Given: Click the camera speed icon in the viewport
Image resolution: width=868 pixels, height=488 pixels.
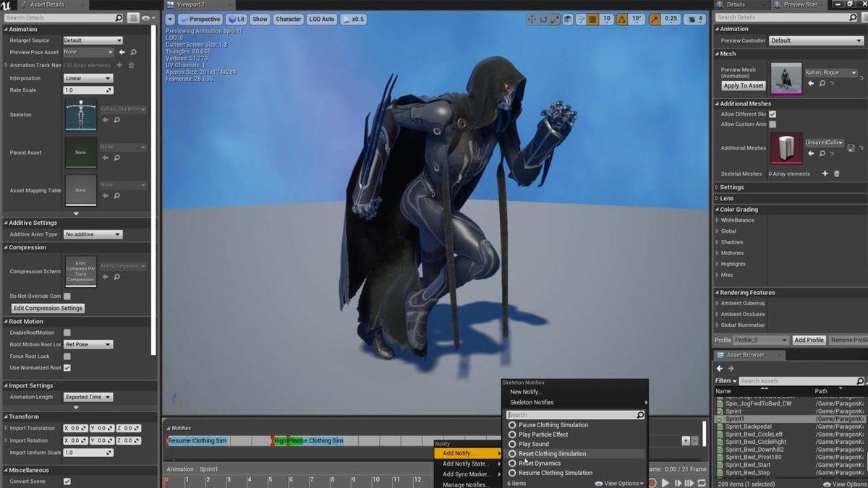Looking at the screenshot, I should click(692, 20).
